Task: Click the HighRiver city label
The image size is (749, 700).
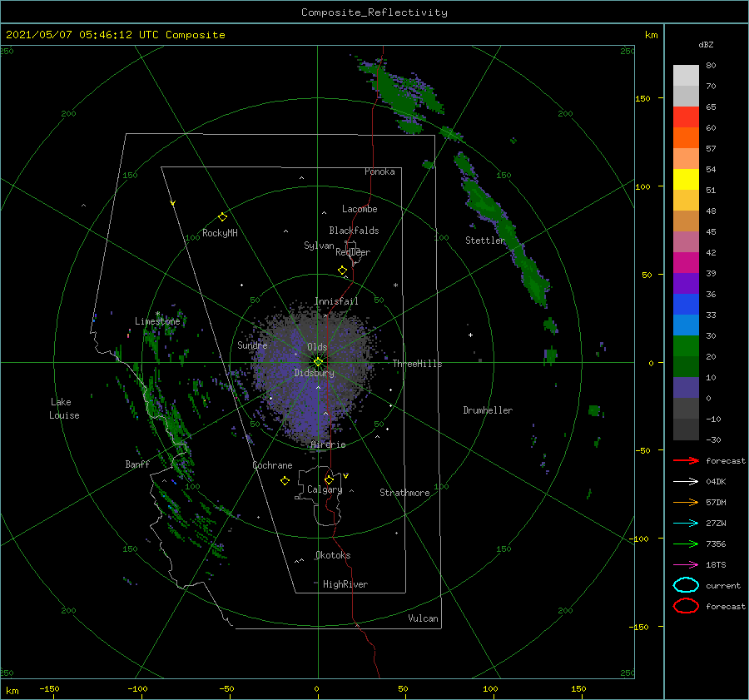Action: click(345, 584)
